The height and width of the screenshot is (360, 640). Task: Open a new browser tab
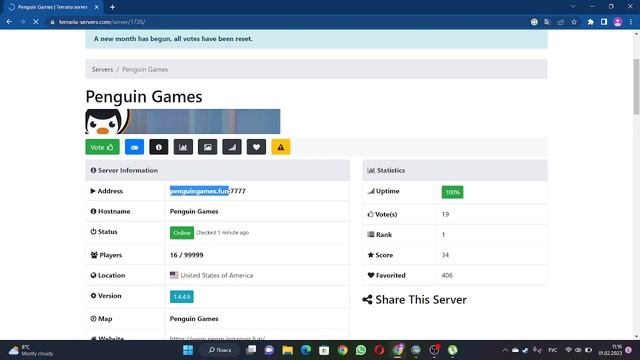pos(112,7)
